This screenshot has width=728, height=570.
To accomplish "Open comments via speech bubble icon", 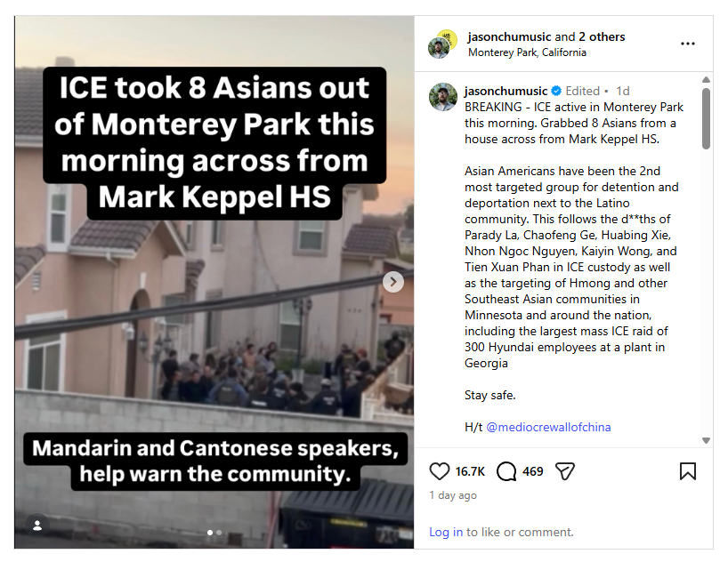I will pyautogui.click(x=506, y=471).
